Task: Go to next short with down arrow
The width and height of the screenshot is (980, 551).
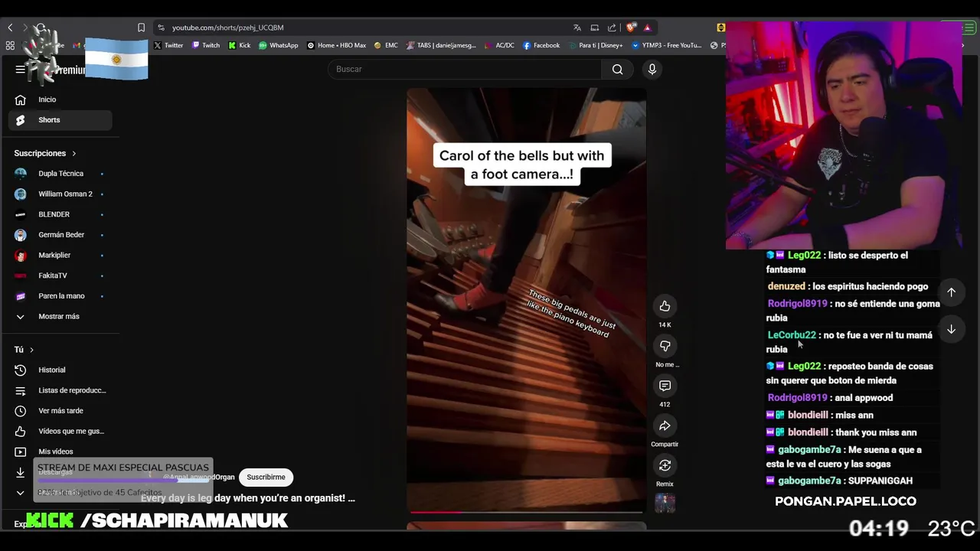Action: click(x=951, y=329)
